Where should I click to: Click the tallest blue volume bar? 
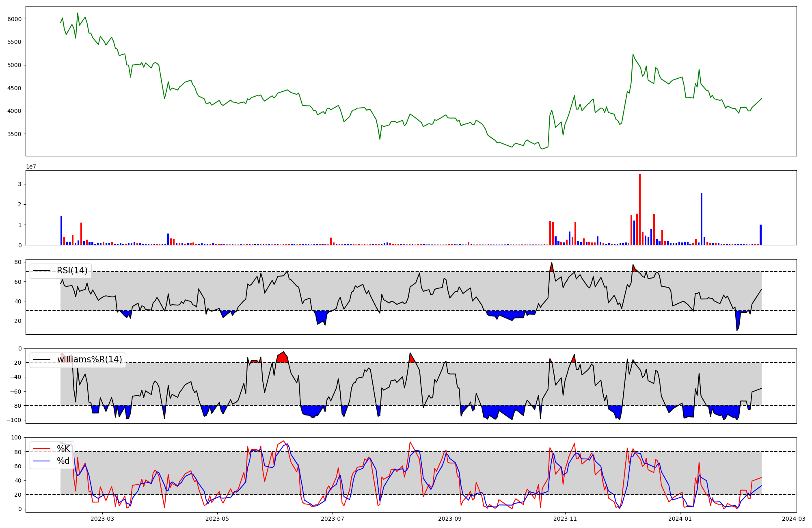coord(702,219)
